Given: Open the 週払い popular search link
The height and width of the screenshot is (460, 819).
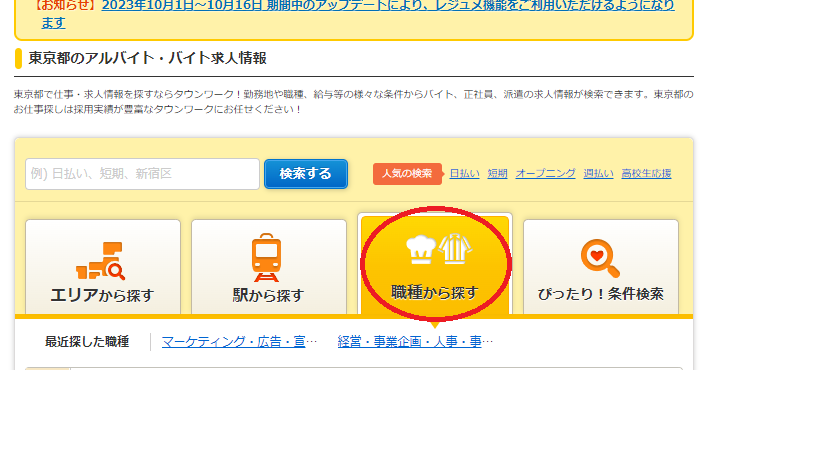Looking at the screenshot, I should tap(598, 173).
